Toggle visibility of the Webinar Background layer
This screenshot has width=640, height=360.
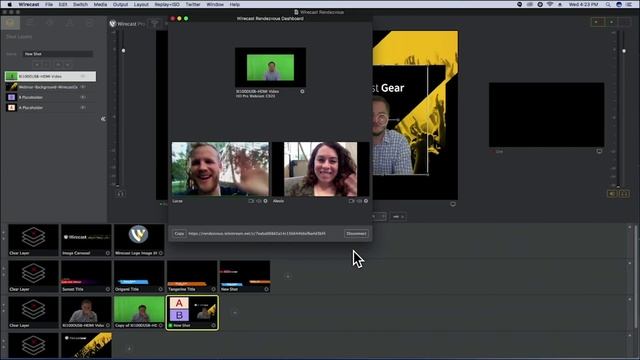pyautogui.click(x=83, y=87)
